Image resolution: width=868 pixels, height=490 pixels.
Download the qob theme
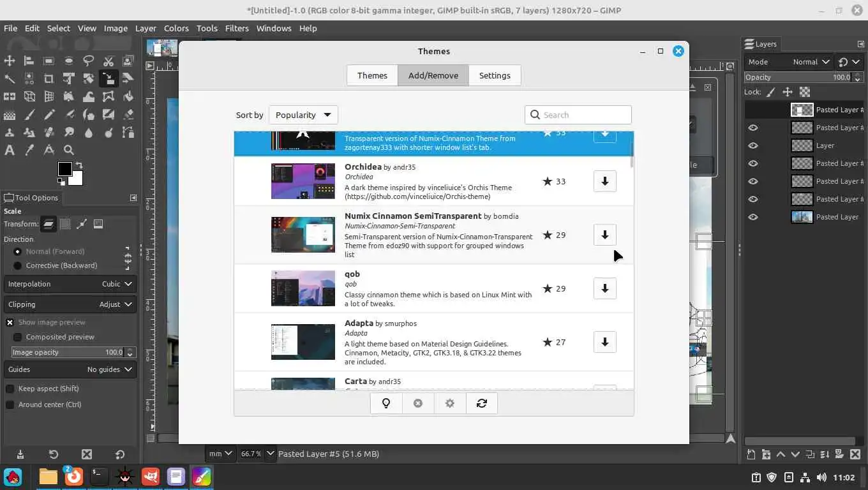coord(605,288)
